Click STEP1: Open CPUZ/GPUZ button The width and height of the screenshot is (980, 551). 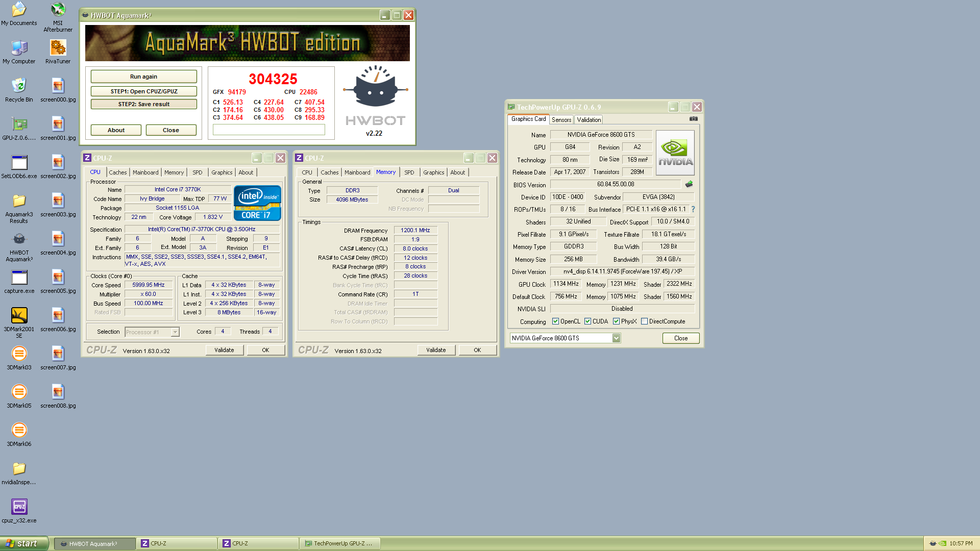tap(143, 91)
